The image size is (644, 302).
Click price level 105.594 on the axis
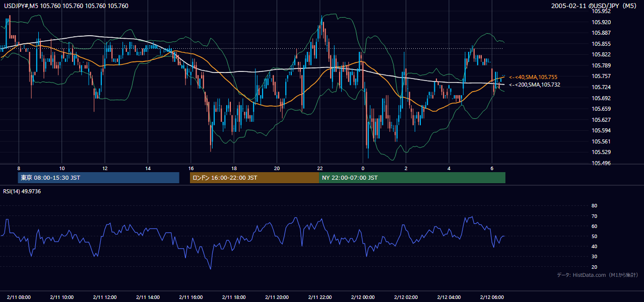(602, 130)
